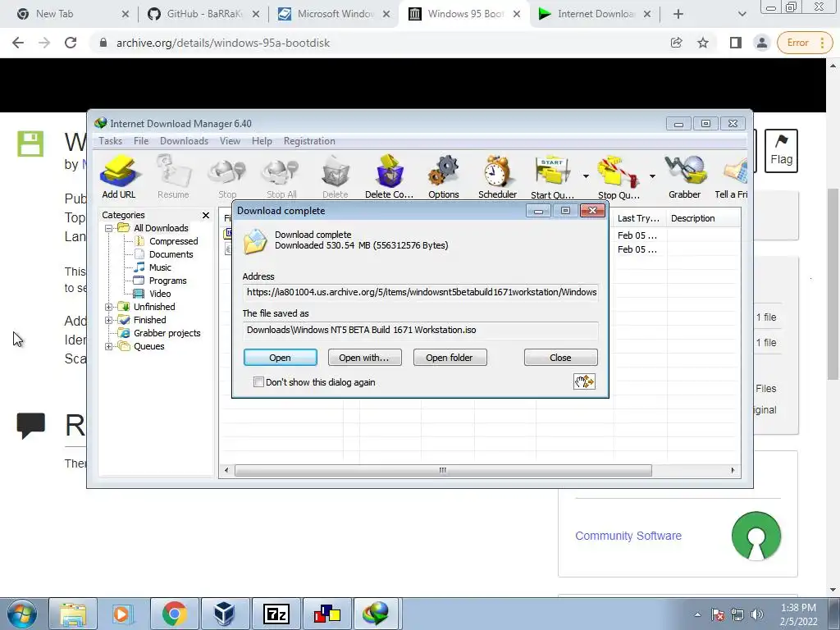Click the Resume toolbar icon
The image size is (840, 630).
tap(173, 177)
